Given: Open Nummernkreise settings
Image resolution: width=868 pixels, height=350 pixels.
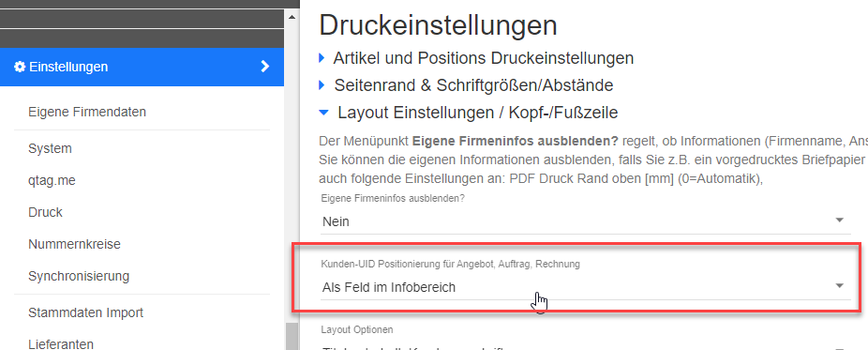Looking at the screenshot, I should point(74,244).
